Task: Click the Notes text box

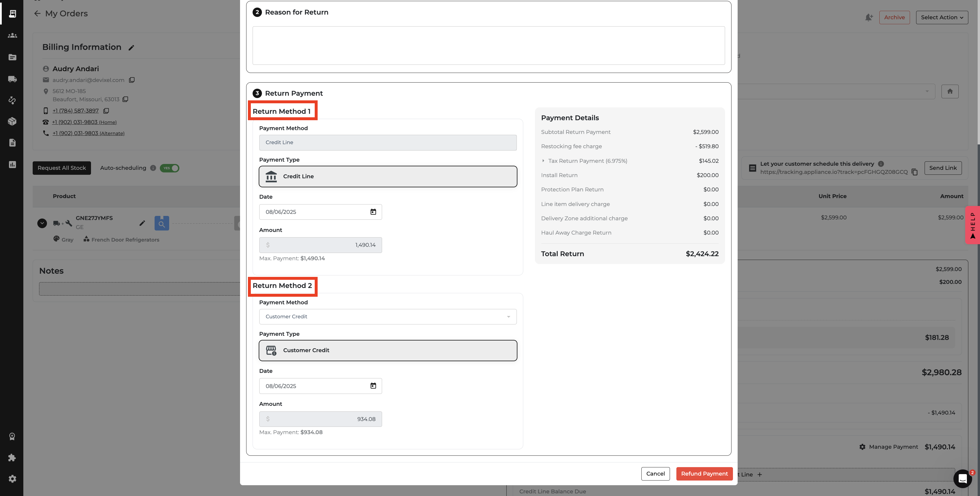Action: 140,289
